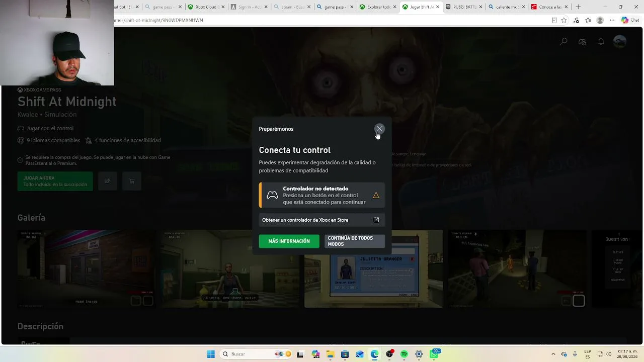Click the 9 idiomas compatibles text

click(x=53, y=140)
